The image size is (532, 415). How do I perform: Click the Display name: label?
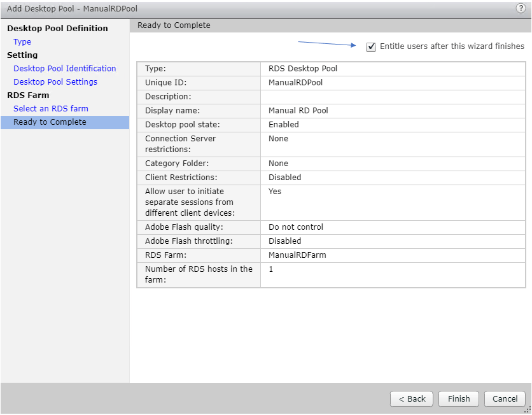point(172,111)
